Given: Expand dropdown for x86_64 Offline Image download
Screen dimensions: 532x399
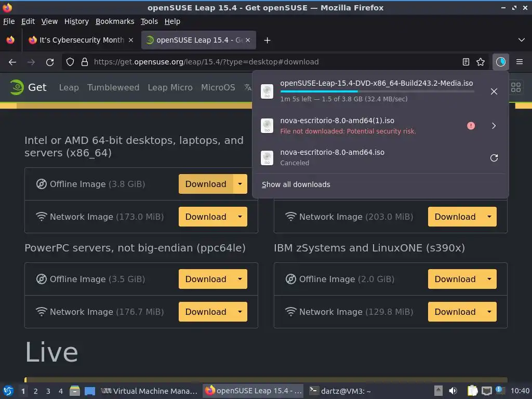Looking at the screenshot, I should [x=240, y=184].
